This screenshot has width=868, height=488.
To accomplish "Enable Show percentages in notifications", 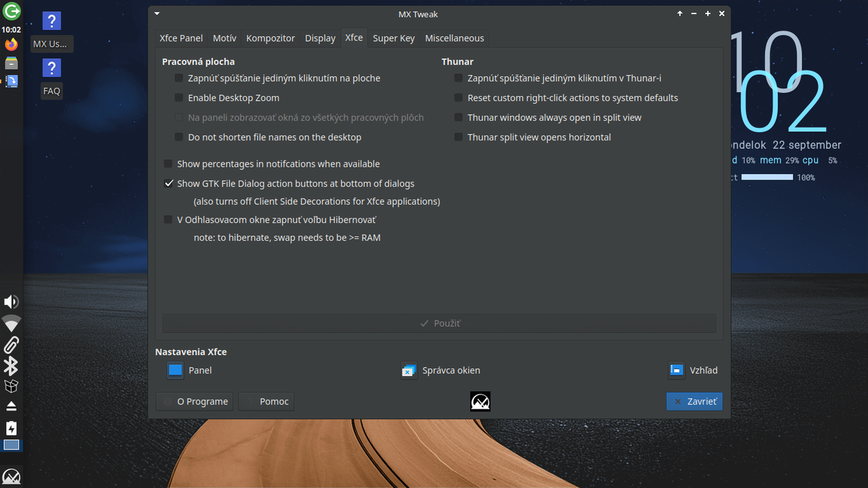I will point(168,164).
